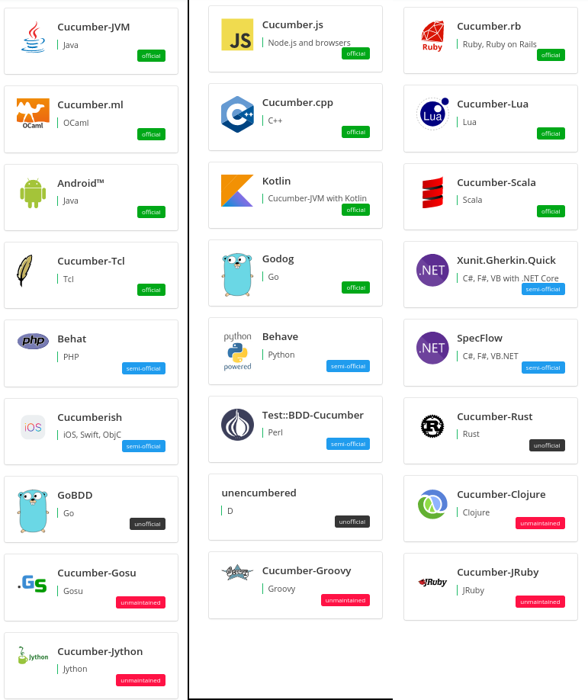Screen dimensions: 588x700
Task: Open the Cucumber-Tcl title
Action: point(91,261)
